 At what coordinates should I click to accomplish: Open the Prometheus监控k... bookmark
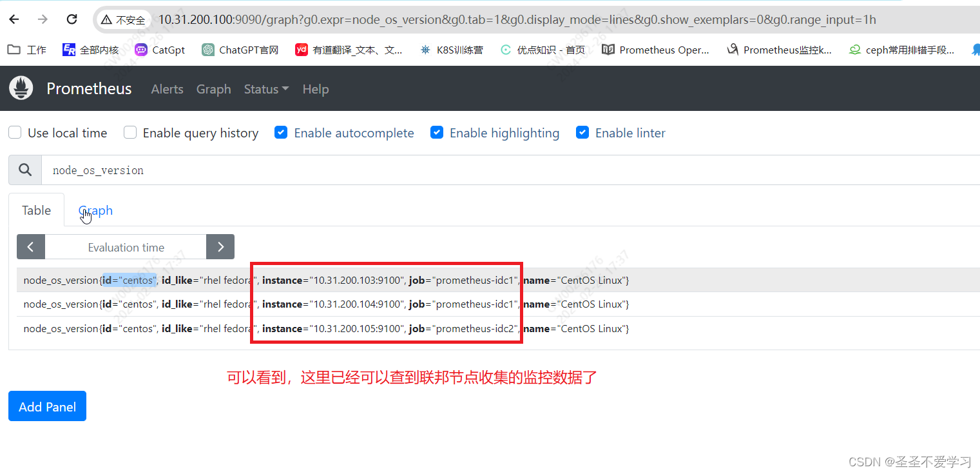[x=779, y=50]
